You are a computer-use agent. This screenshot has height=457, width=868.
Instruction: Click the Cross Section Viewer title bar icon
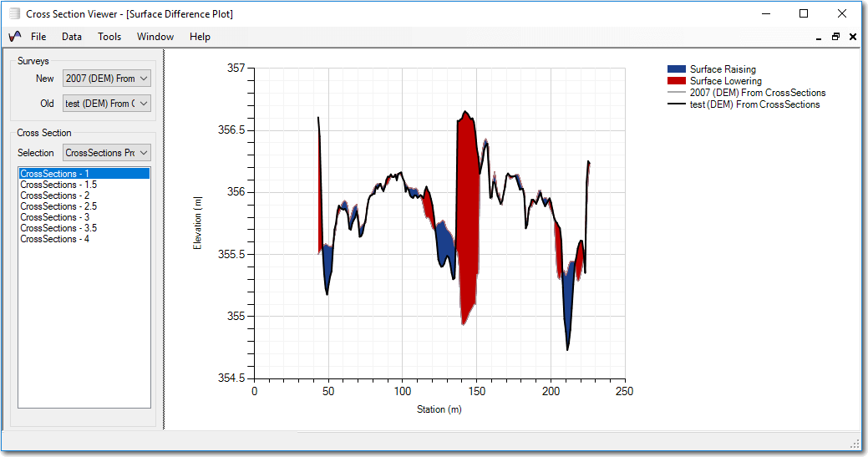pyautogui.click(x=14, y=14)
